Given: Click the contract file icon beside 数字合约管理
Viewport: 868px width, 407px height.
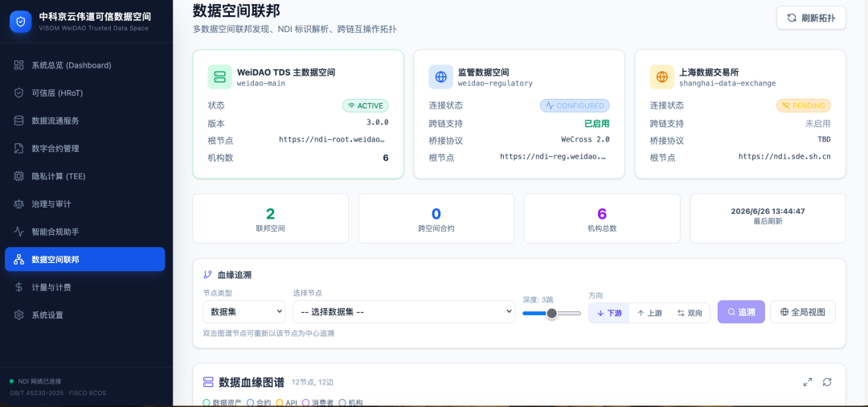Looking at the screenshot, I should 18,149.
